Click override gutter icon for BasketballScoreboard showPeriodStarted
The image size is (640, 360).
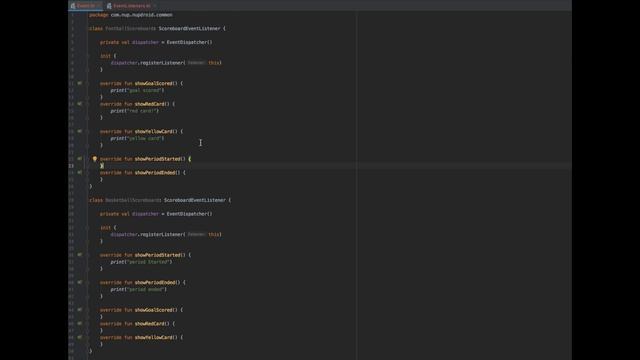(80, 254)
